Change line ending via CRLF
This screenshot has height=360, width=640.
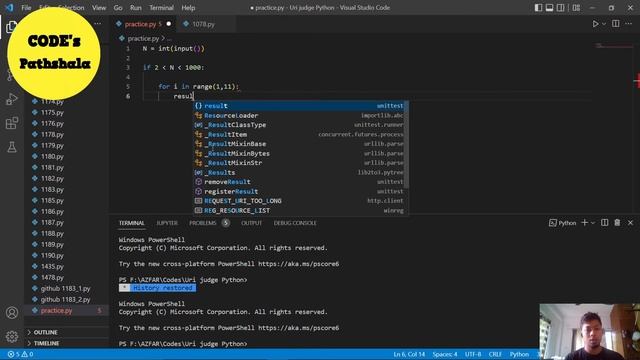[495, 354]
